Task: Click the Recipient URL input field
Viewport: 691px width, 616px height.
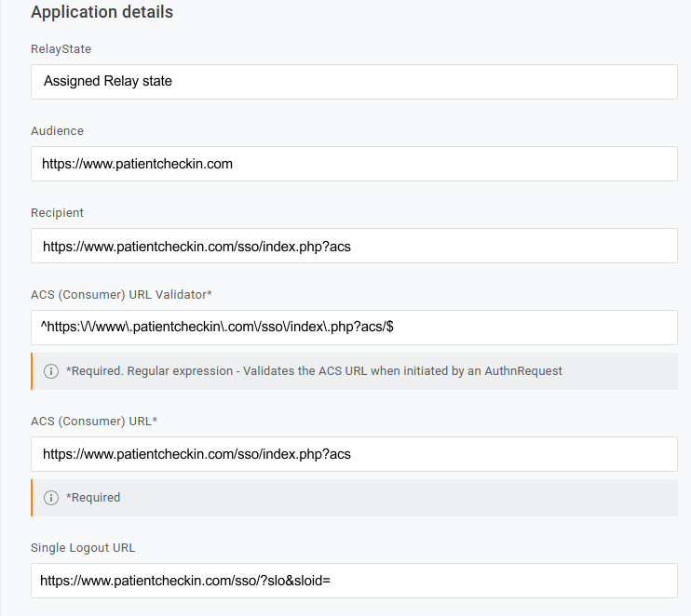Action: tap(354, 246)
